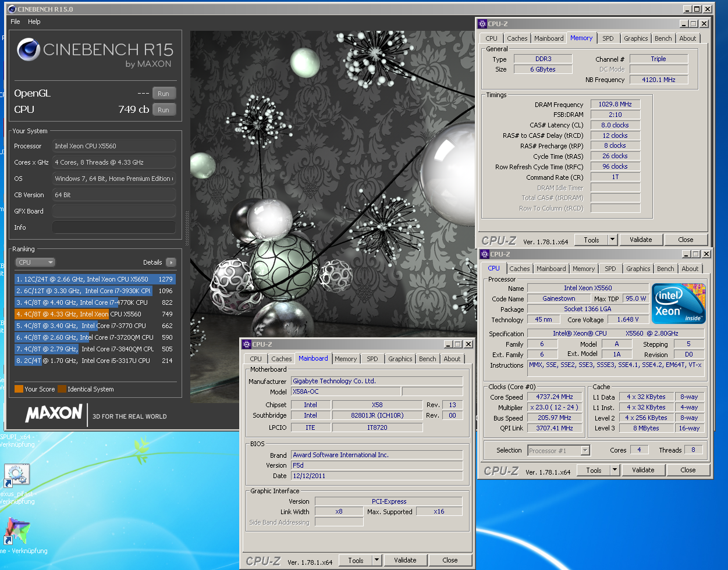Select ranking row 1 Xeon X5650 score 1279
728x570 pixels.
pos(94,279)
